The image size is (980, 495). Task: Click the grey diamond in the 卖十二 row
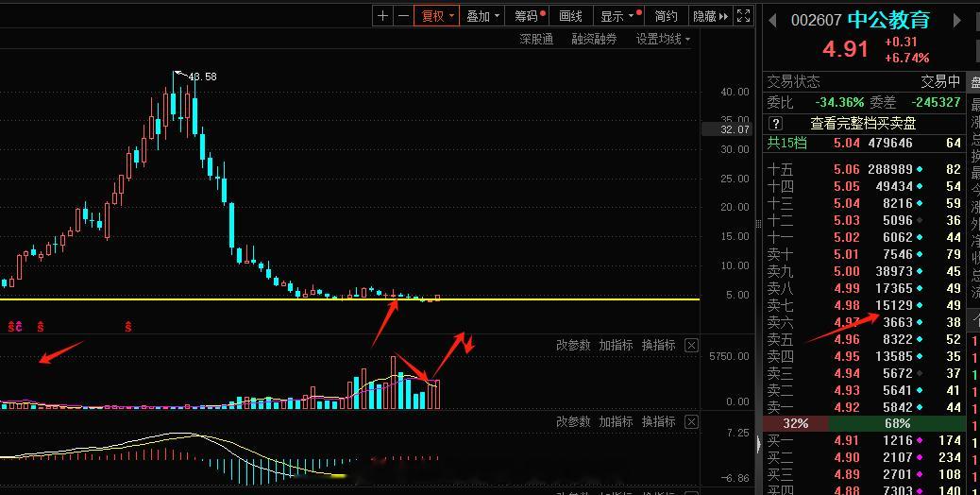920,220
